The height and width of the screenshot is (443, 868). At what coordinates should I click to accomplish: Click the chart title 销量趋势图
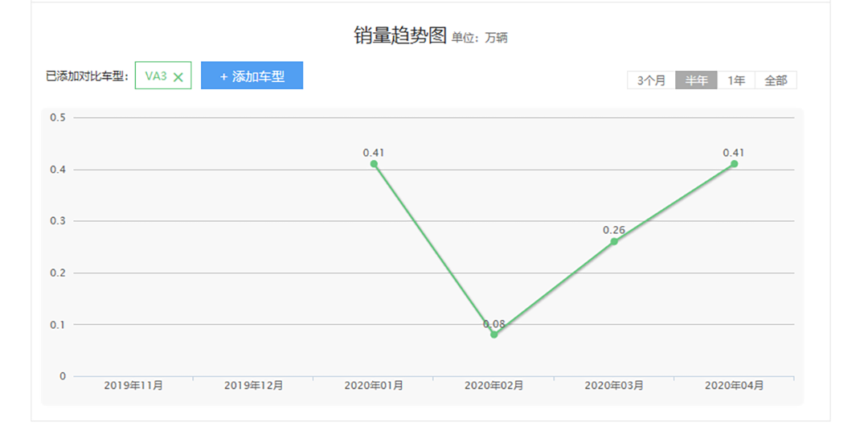click(399, 35)
